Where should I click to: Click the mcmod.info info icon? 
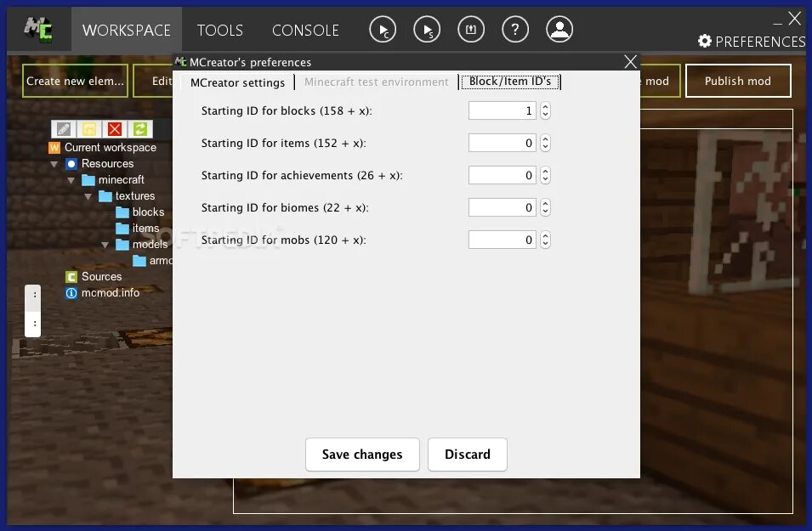(x=71, y=293)
